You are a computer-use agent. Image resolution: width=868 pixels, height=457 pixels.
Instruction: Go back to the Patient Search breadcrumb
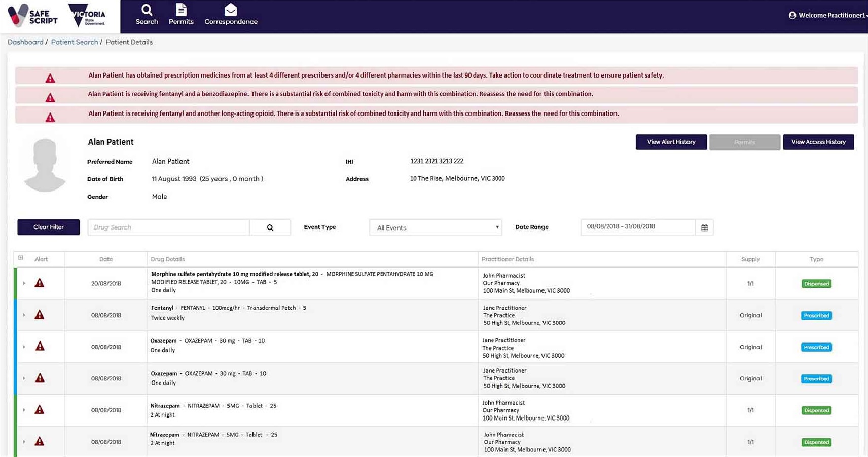click(75, 42)
